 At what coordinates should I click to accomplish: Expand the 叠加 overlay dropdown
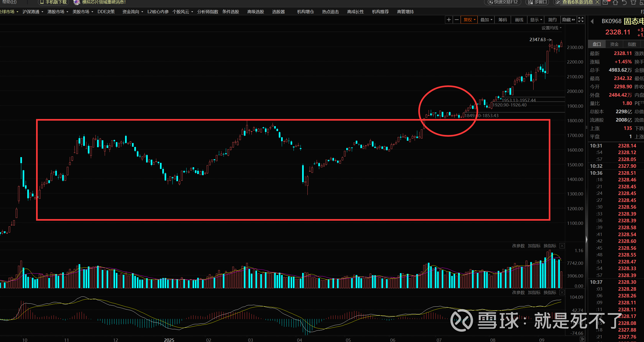[486, 20]
